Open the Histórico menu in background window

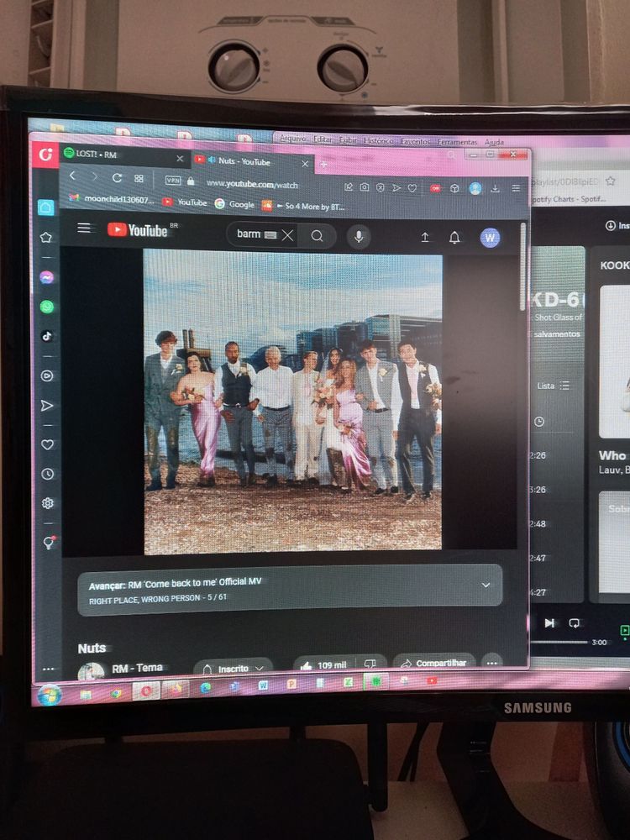coord(378,140)
